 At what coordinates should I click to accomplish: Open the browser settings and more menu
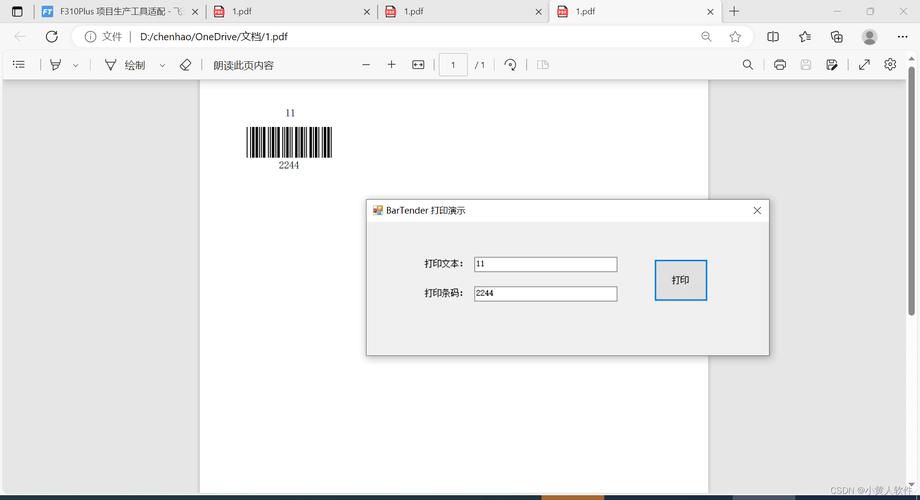coord(902,36)
